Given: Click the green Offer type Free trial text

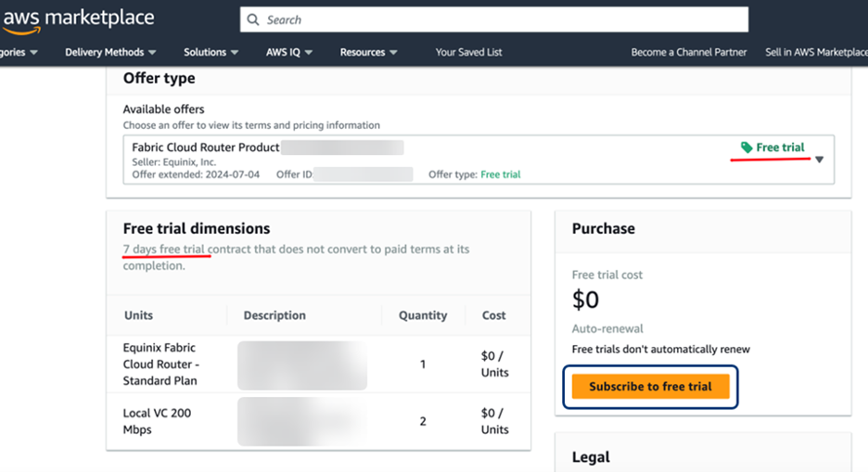Looking at the screenshot, I should 500,174.
